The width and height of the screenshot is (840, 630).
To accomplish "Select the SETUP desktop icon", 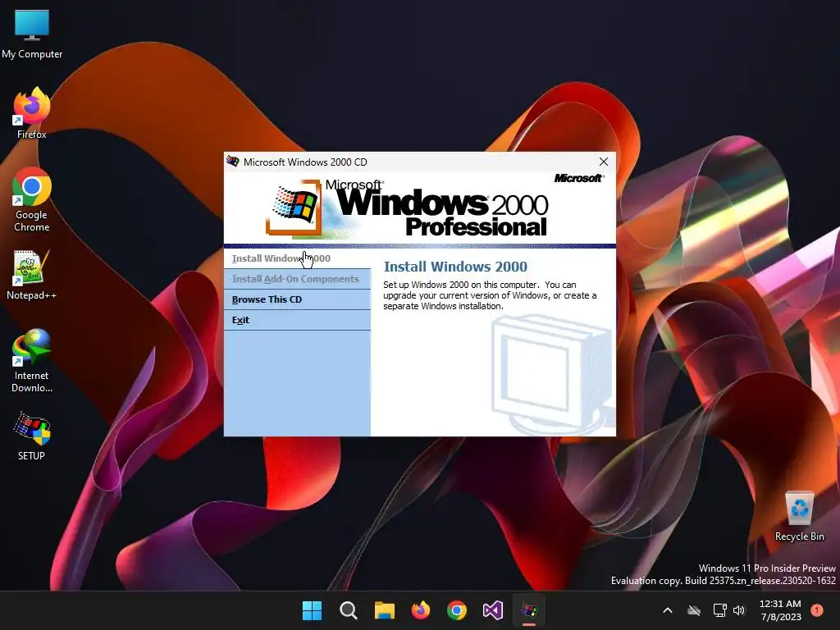I will coord(32,436).
